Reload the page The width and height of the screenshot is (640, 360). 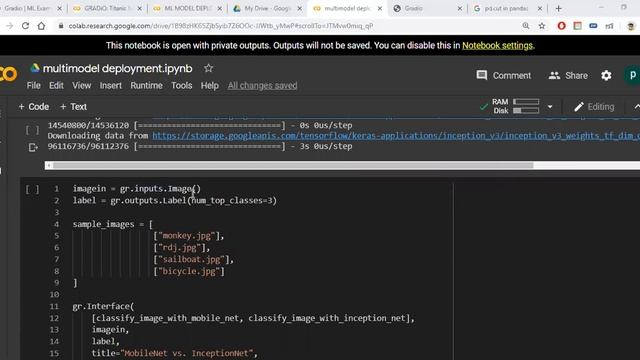25,26
